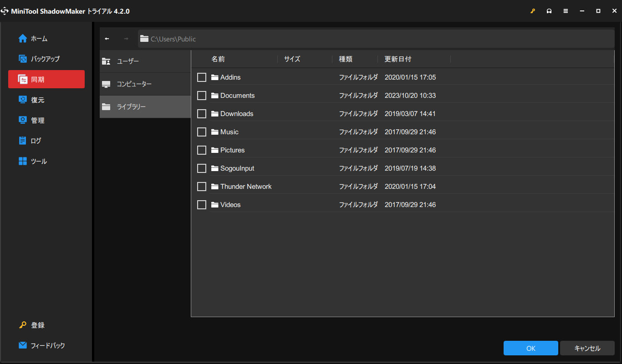The width and height of the screenshot is (622, 364).
Task: Click the date 2020/01/15 17:05
Action: coord(410,77)
